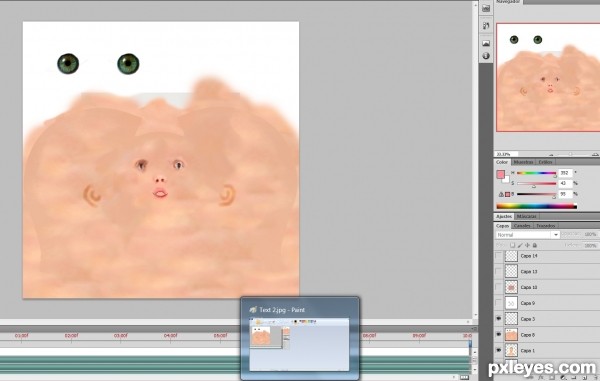Click the white background color swatch
600x381 pixels.
[x=507, y=179]
